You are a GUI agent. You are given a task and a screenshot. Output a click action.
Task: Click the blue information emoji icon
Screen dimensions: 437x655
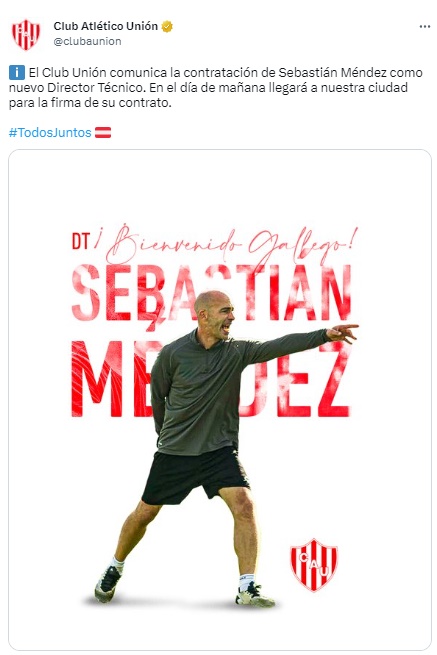point(17,73)
